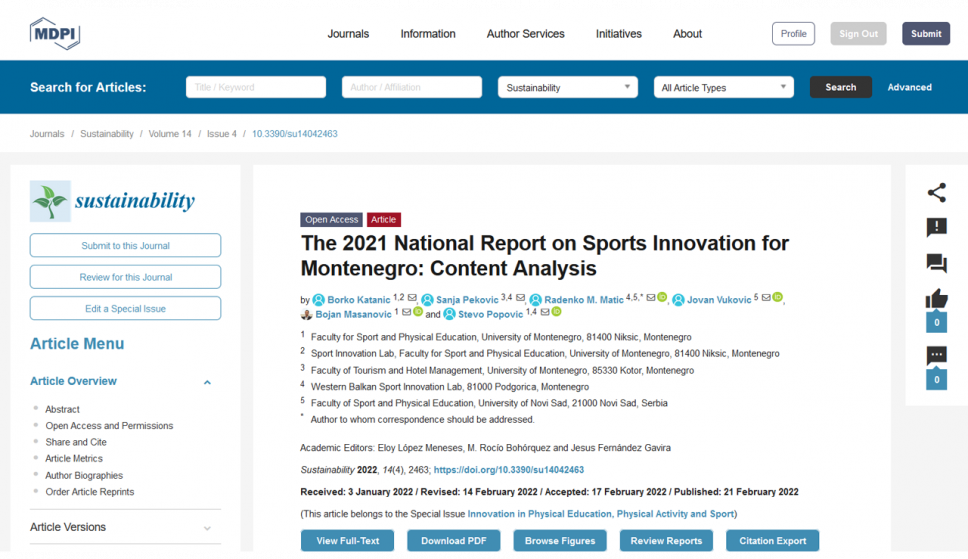Screen dimensions: 968x559
Task: Collapse the Article Overview section
Action: 207,382
